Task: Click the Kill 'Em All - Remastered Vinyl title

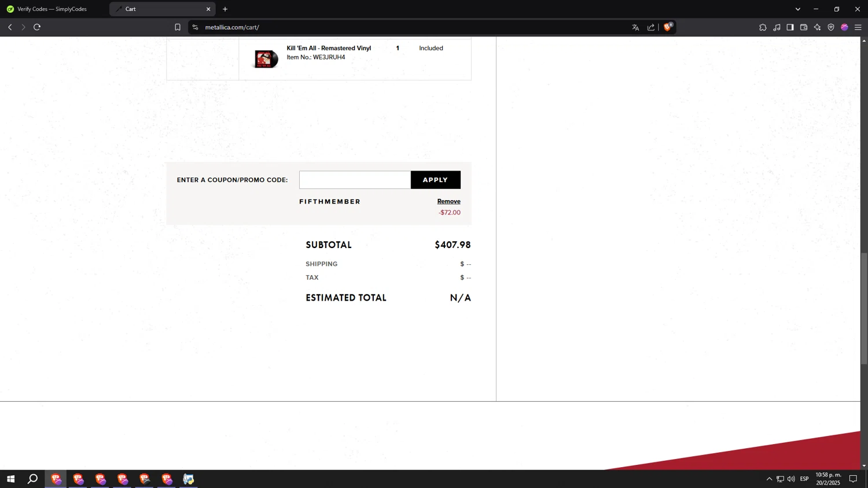Action: 329,48
